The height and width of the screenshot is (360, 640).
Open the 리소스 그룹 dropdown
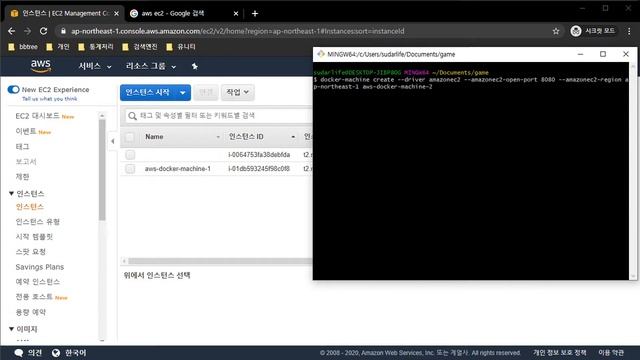(x=151, y=66)
